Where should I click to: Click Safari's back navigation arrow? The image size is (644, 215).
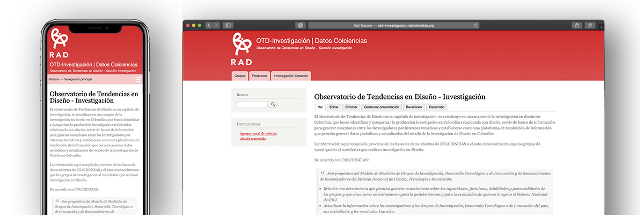pos(209,25)
